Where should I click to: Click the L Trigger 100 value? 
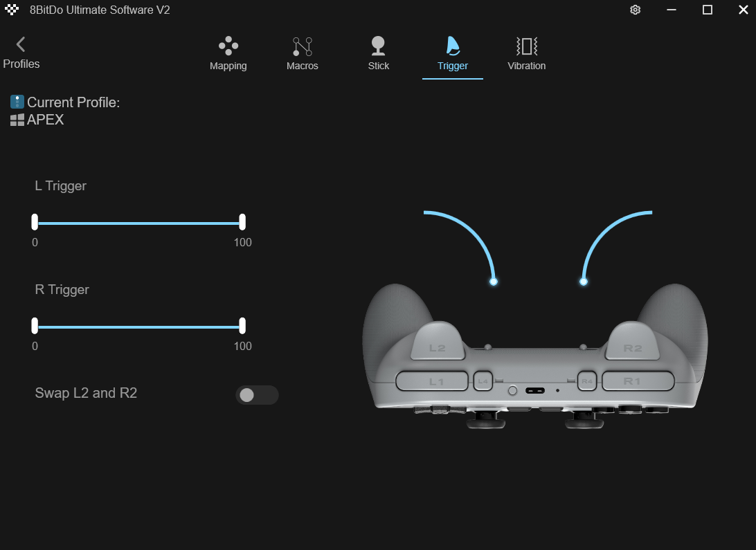[x=242, y=243]
